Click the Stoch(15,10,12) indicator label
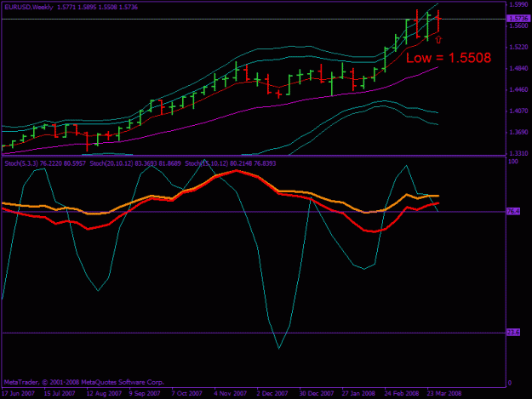Screen dimensions: 532x399 point(231,163)
